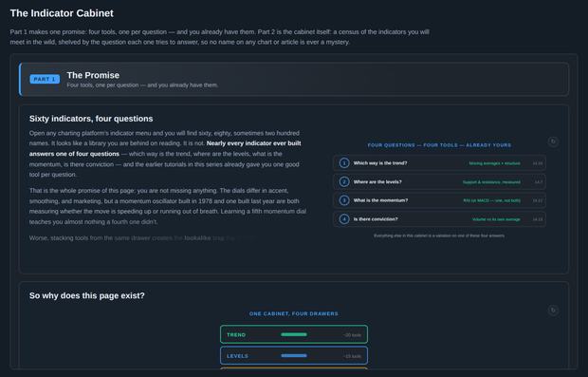Click the "ONE CABINET, FOUR DRAWERS" diagram title

294,313
